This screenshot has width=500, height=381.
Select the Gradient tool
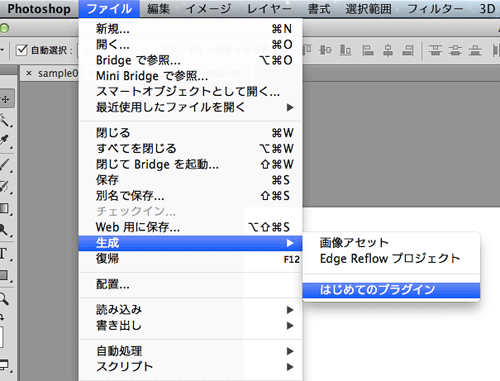point(5,208)
